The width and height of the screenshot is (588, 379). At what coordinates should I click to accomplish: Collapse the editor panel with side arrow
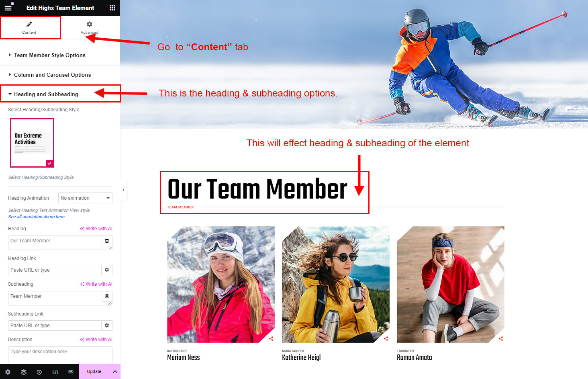click(123, 190)
